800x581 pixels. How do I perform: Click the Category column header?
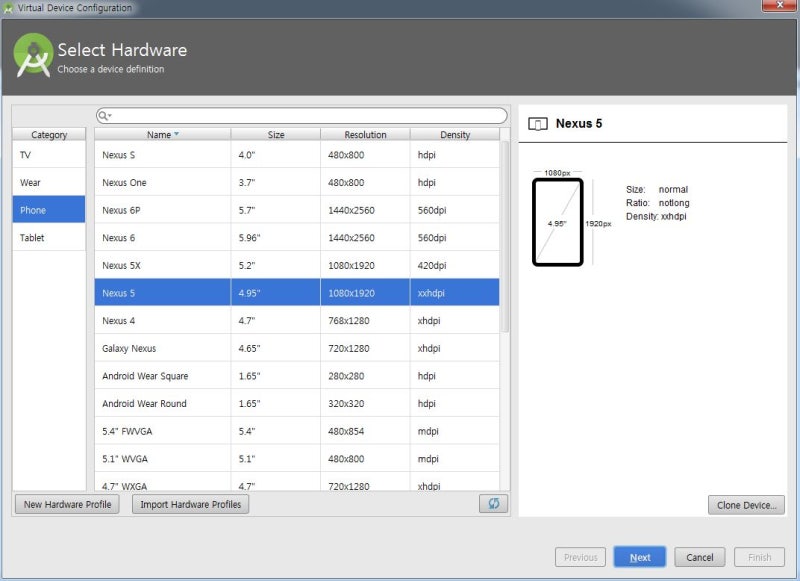coord(49,135)
